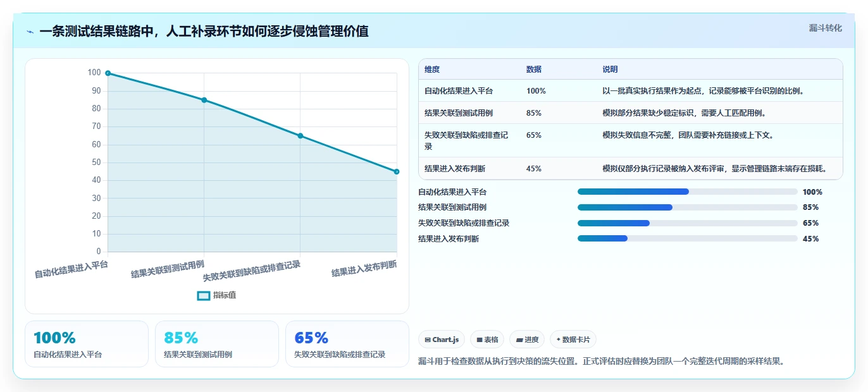Click the legend color box for 指标值
868x392 pixels.
coord(203,295)
